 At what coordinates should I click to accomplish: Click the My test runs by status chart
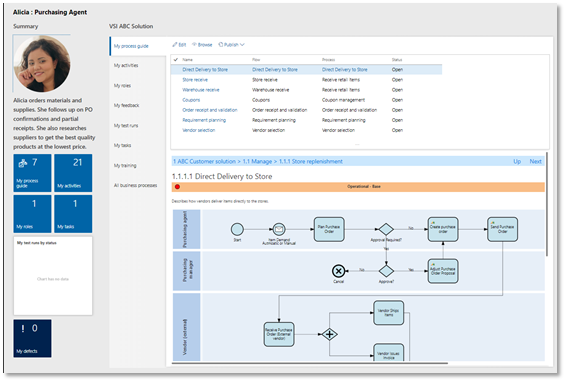pos(53,276)
